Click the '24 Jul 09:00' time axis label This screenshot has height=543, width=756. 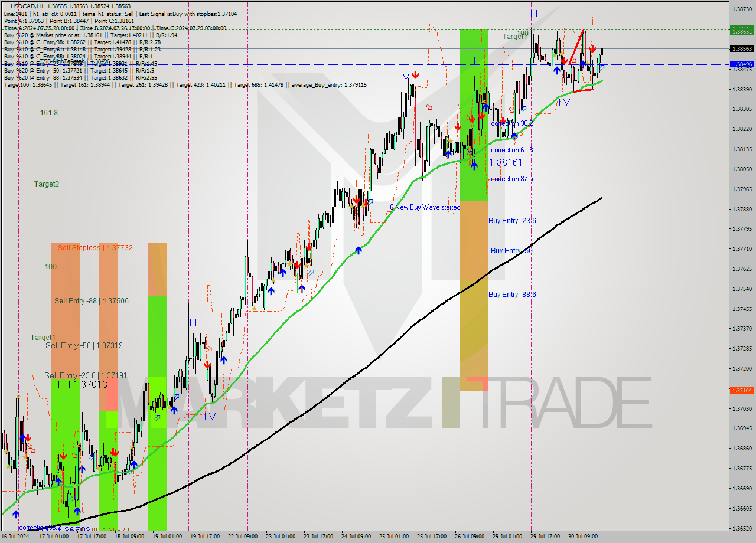click(356, 537)
